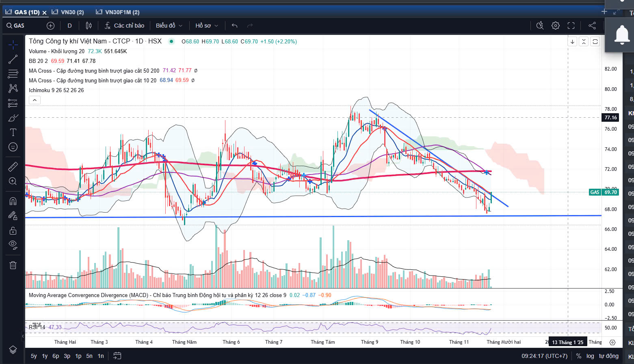The width and height of the screenshot is (634, 364).
Task: Select the brush drawing tool
Action: (x=13, y=118)
